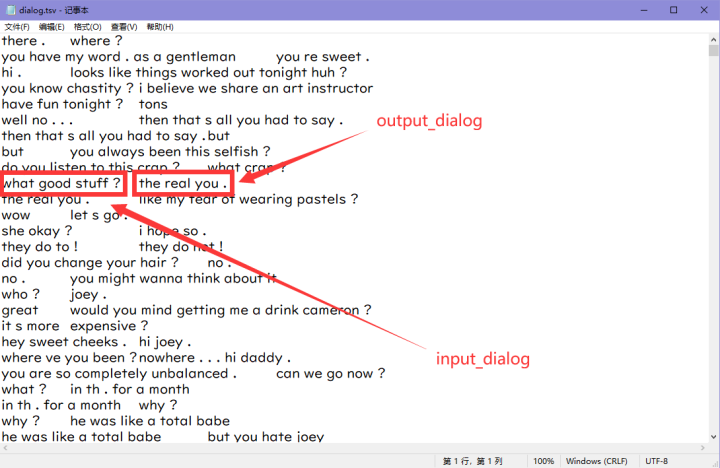Click text "hey sweet cheeks ."
Viewport: 720px width, 468px height.
click(x=64, y=342)
